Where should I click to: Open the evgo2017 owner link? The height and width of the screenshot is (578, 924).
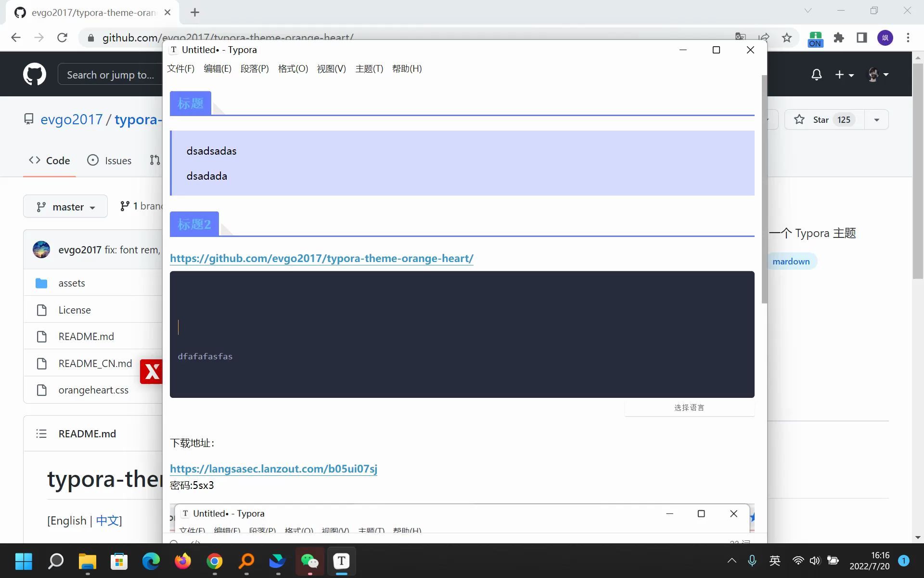pyautogui.click(x=71, y=119)
